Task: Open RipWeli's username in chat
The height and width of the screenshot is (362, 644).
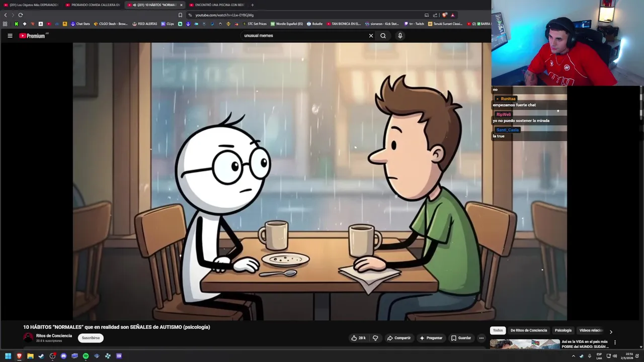Action: 503,114
